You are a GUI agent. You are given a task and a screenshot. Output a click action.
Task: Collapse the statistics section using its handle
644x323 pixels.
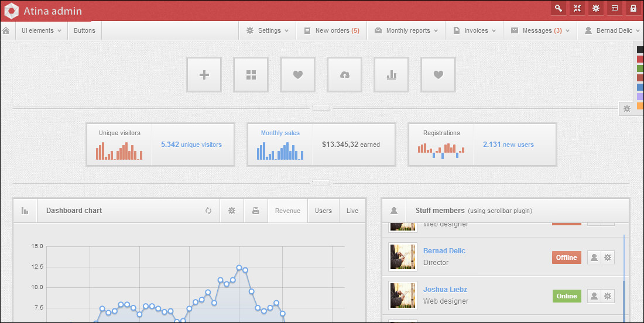click(x=321, y=182)
